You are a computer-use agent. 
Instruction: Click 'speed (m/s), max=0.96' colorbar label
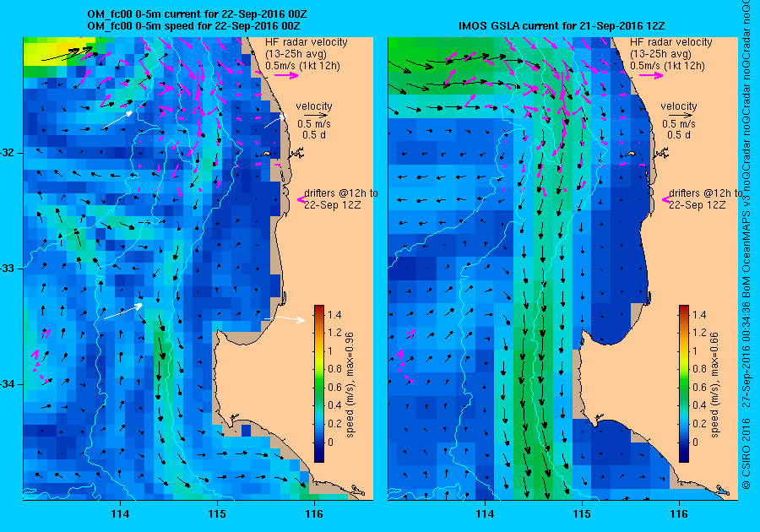[350, 385]
